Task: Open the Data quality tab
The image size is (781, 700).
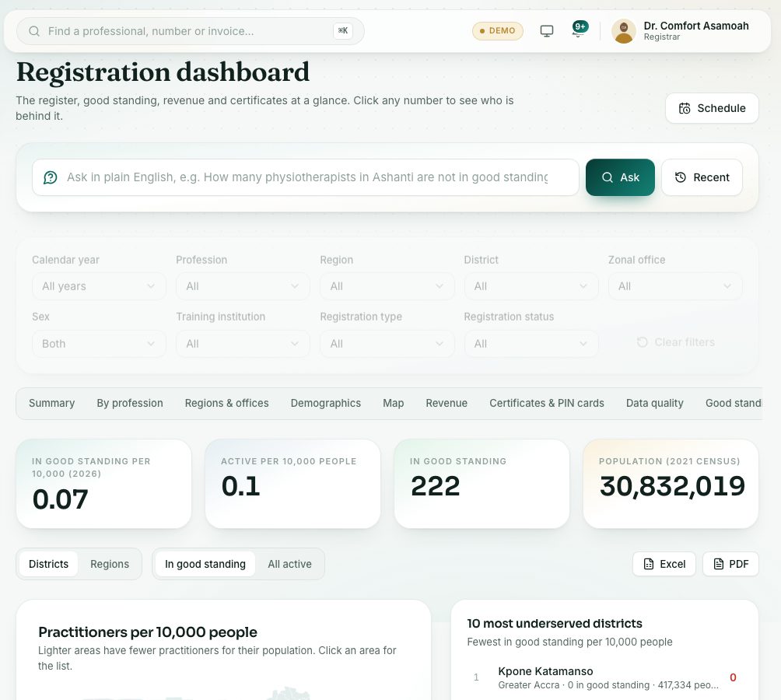Action: pyautogui.click(x=655, y=403)
